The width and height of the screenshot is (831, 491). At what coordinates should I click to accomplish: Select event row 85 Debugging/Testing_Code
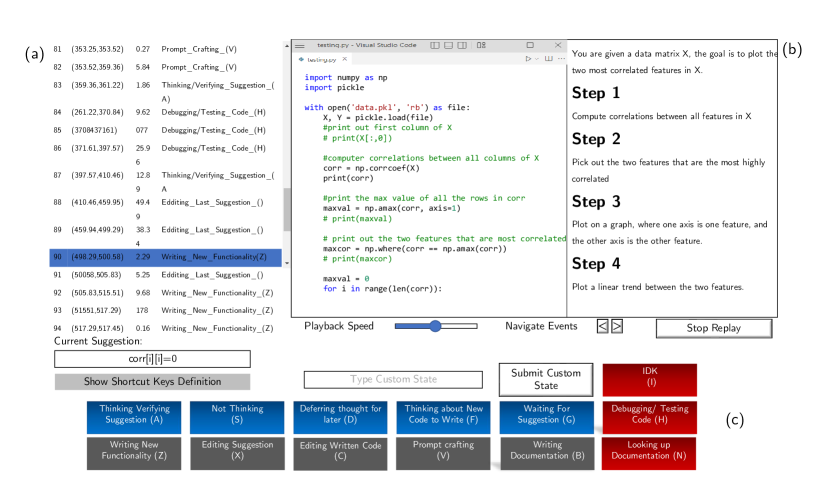166,130
